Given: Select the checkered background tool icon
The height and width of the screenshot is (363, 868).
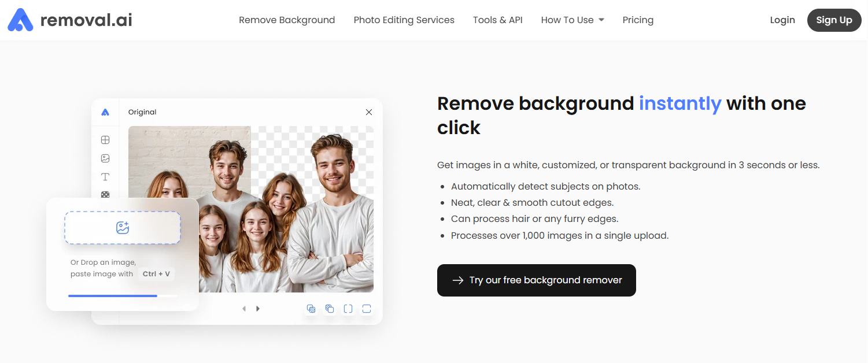Looking at the screenshot, I should [x=105, y=195].
